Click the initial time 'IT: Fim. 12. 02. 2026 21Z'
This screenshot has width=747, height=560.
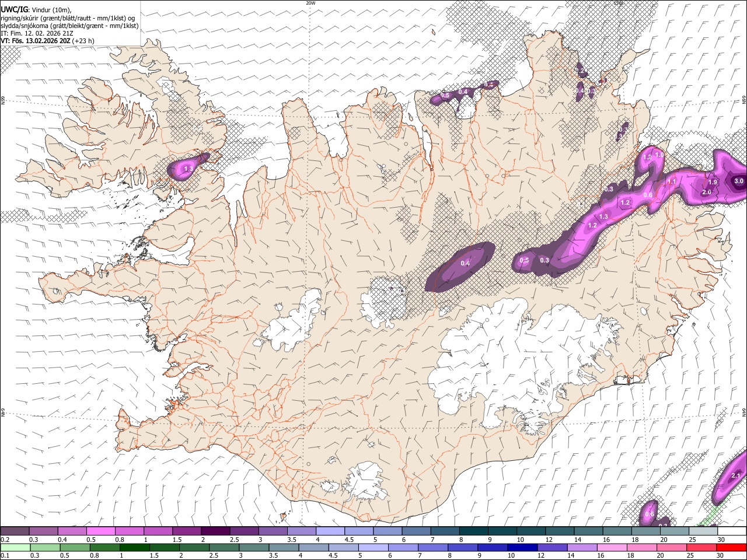pyautogui.click(x=37, y=33)
